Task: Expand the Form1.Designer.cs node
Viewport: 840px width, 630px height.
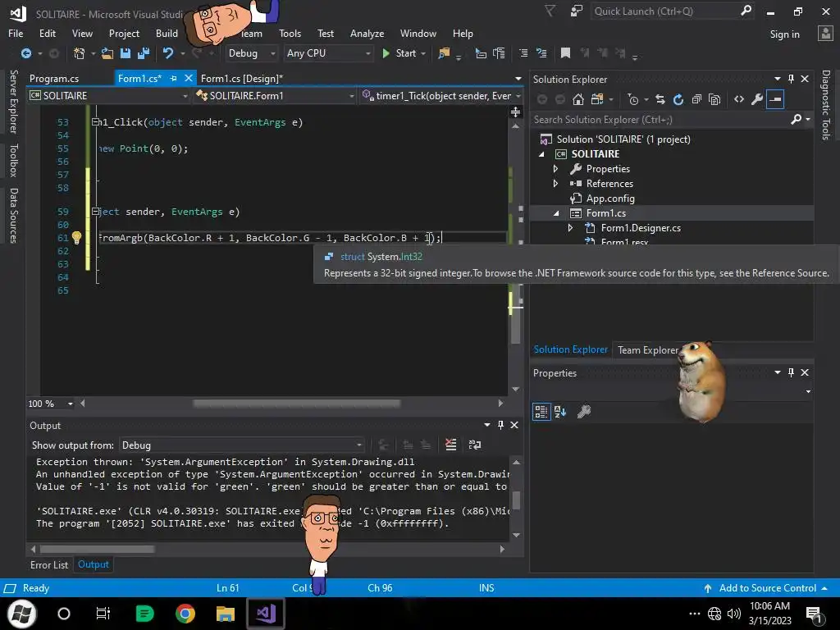Action: coord(570,228)
